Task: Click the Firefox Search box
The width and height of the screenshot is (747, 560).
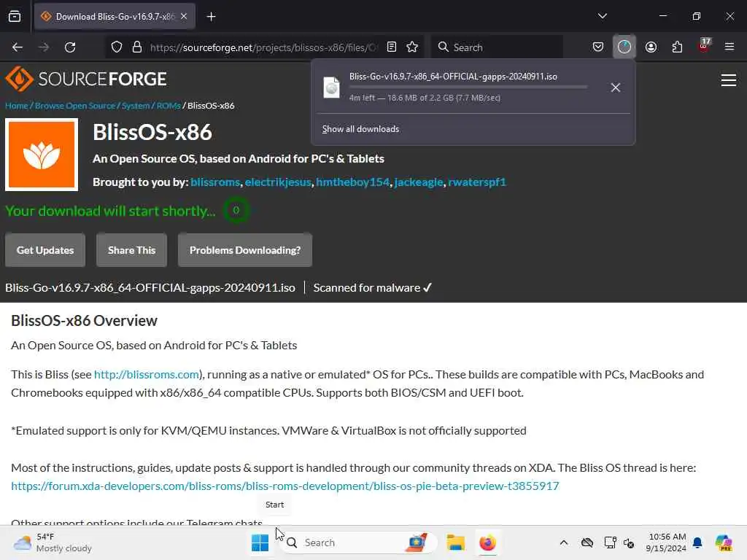Action: (x=497, y=47)
